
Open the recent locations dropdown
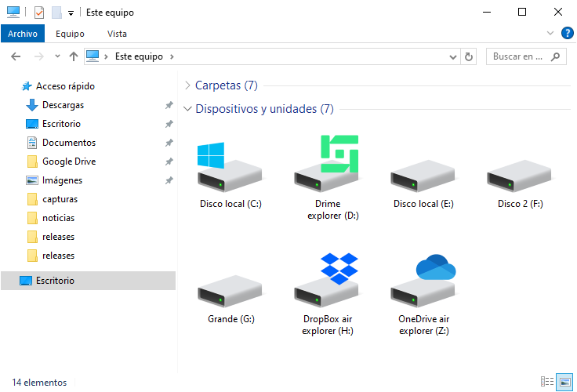click(57, 56)
